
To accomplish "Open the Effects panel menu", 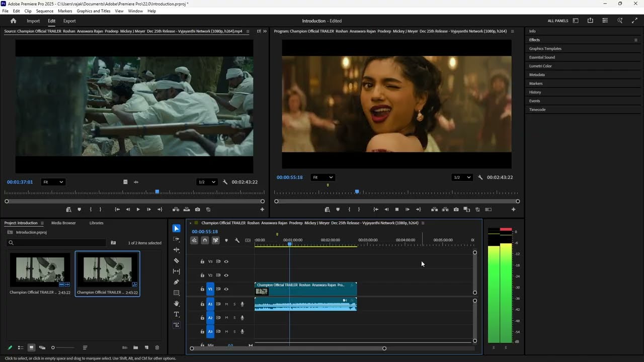I will click(635, 40).
